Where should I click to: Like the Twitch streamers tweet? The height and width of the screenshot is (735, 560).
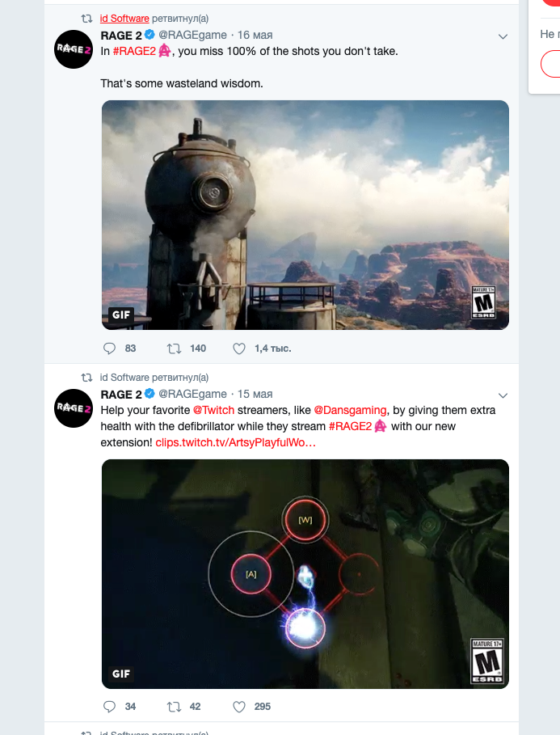click(238, 707)
